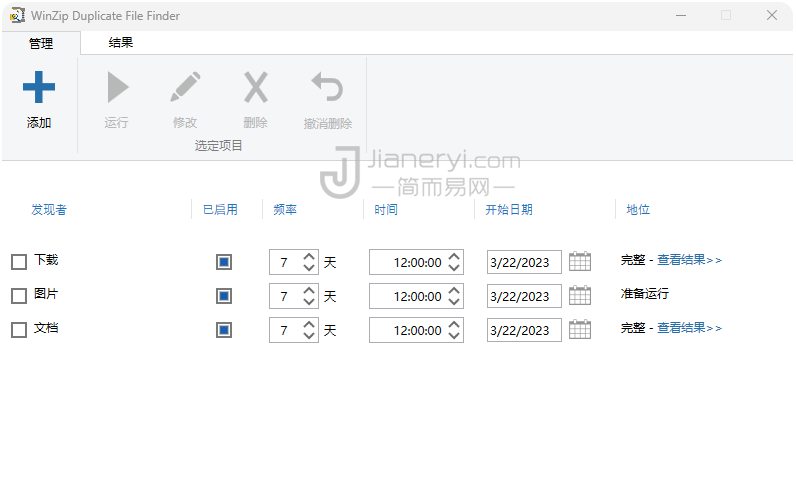Open calendar picker for 图片 row
The image size is (796, 493).
click(x=580, y=295)
